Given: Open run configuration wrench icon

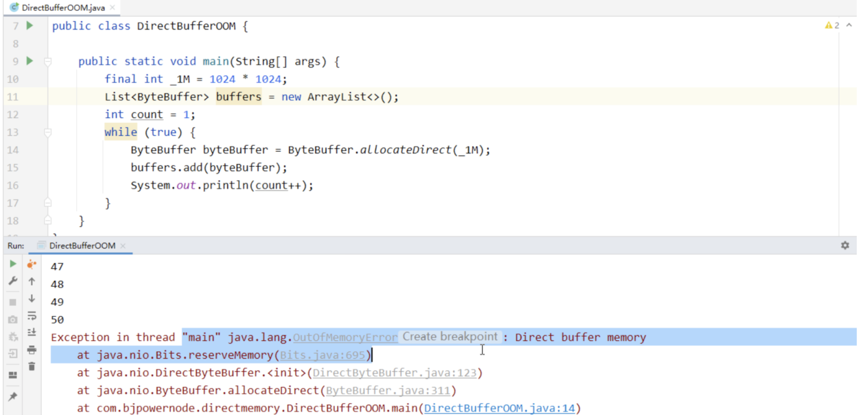Looking at the screenshot, I should tap(13, 281).
